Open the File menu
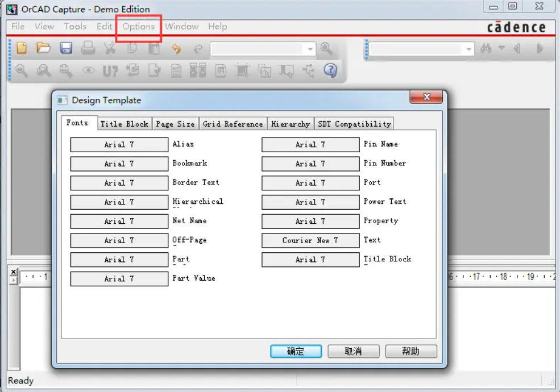The height and width of the screenshot is (392, 560). [x=18, y=27]
